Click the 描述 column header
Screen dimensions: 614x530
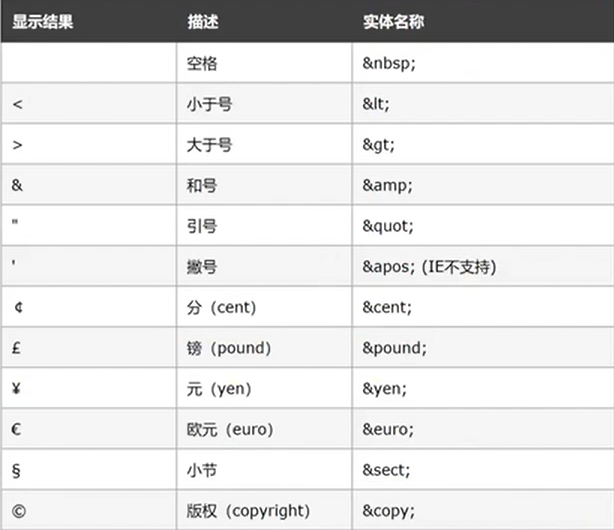pyautogui.click(x=203, y=21)
